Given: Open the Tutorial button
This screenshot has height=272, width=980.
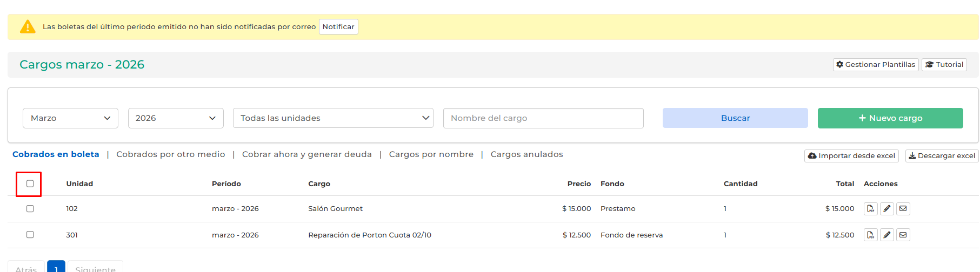Looking at the screenshot, I should [944, 65].
